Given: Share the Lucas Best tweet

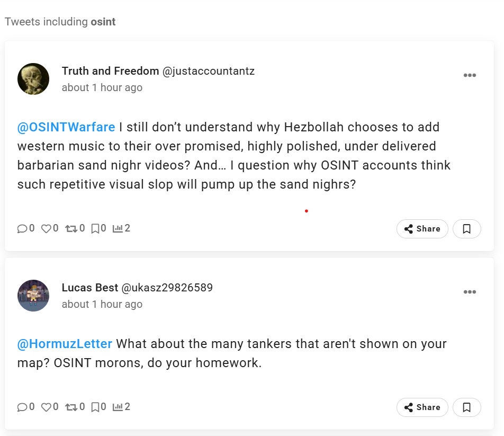Looking at the screenshot, I should (422, 407).
